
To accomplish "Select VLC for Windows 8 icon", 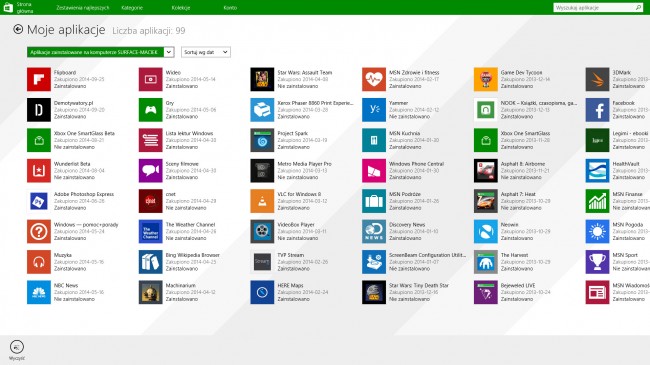I will tap(262, 201).
